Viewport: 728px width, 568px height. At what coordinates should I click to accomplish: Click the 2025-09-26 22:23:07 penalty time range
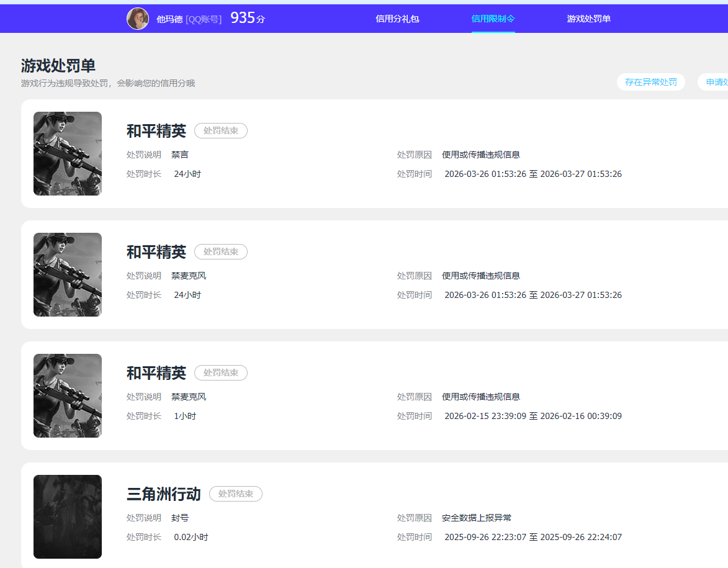click(x=533, y=537)
